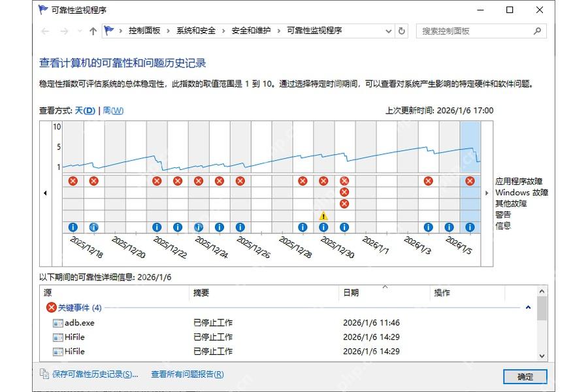Select application failure icon on 2025/12/30
The width and height of the screenshot is (588, 392).
(x=323, y=181)
